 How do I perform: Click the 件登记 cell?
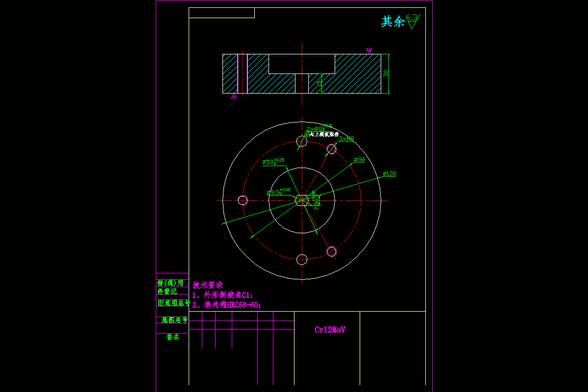(x=167, y=291)
